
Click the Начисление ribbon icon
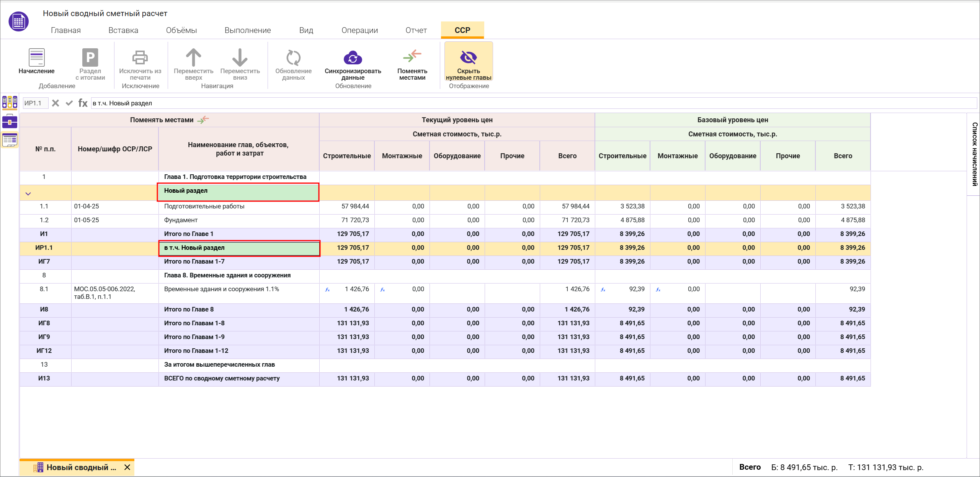click(36, 58)
